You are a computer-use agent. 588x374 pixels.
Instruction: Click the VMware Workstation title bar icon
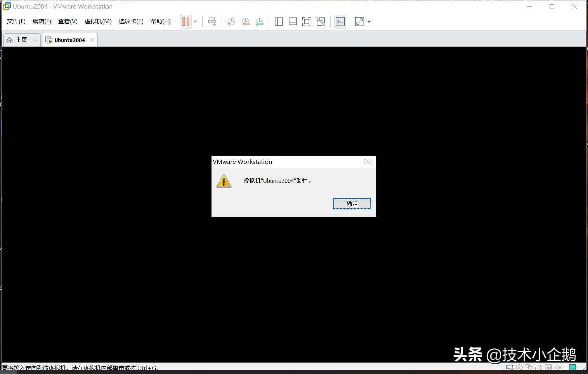[7, 6]
